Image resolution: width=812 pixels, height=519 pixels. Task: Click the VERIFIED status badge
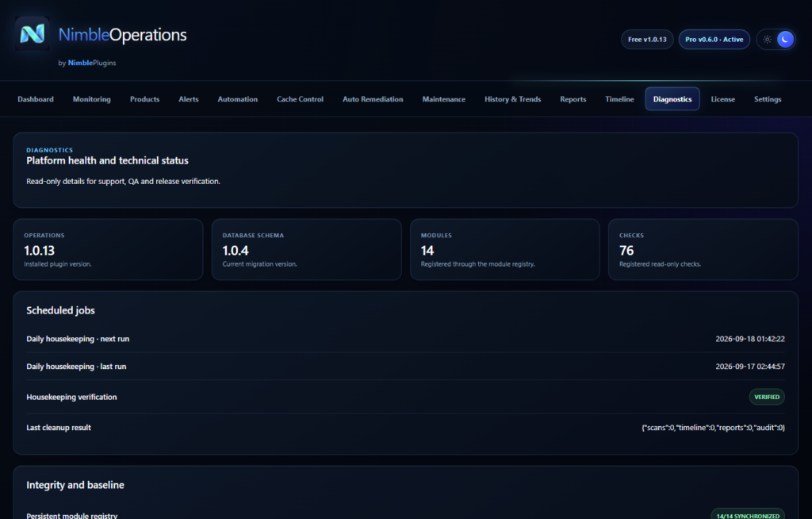767,397
